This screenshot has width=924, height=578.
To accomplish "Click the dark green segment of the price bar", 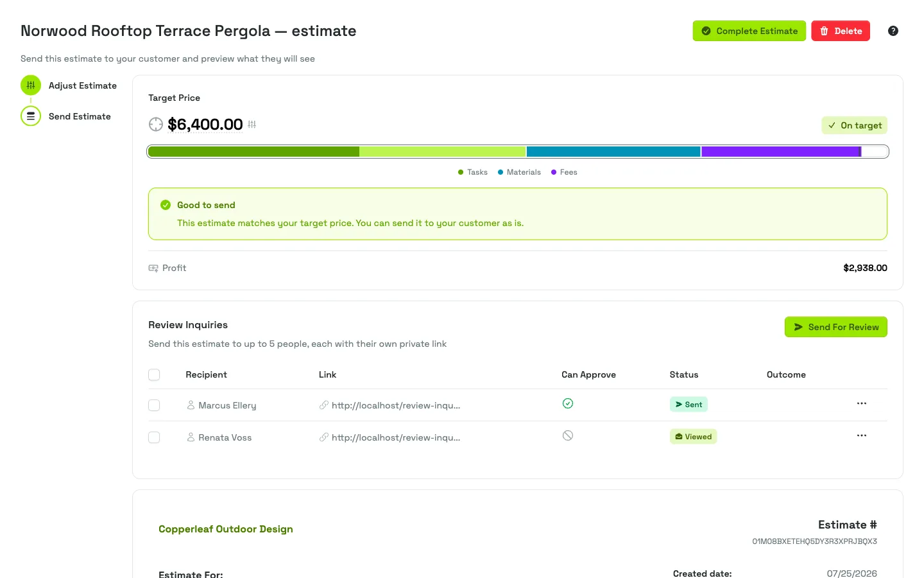I will tap(253, 152).
